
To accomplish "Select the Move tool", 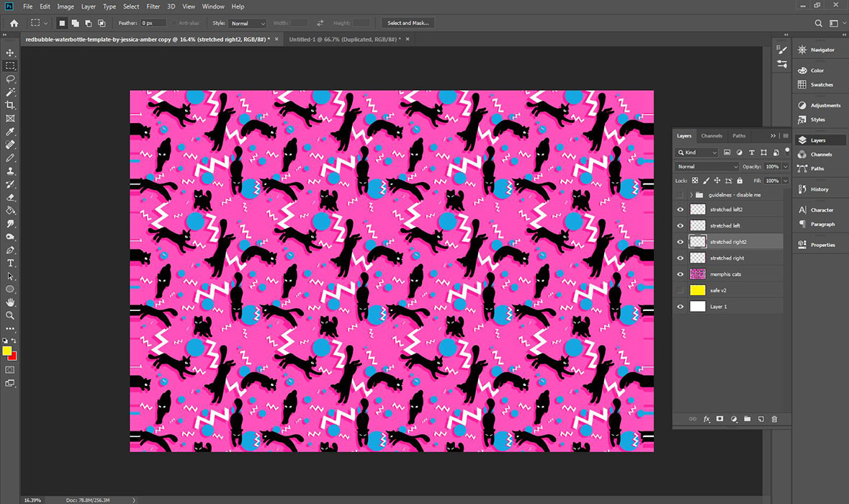I will pyautogui.click(x=10, y=53).
